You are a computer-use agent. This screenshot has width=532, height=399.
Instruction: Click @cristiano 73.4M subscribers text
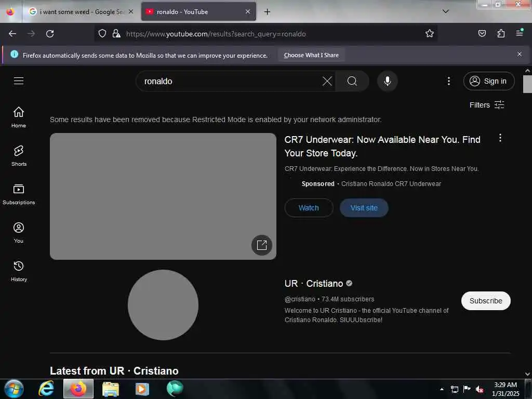click(329, 299)
